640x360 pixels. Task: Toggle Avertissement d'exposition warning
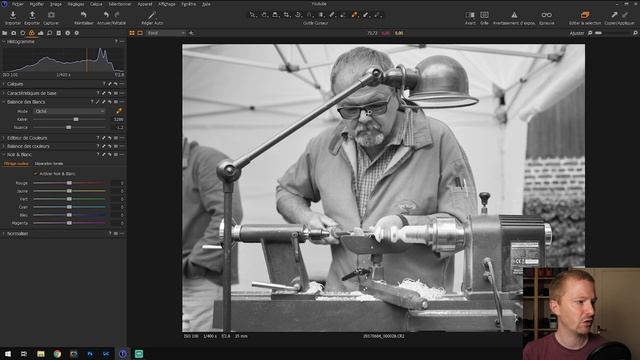point(514,15)
